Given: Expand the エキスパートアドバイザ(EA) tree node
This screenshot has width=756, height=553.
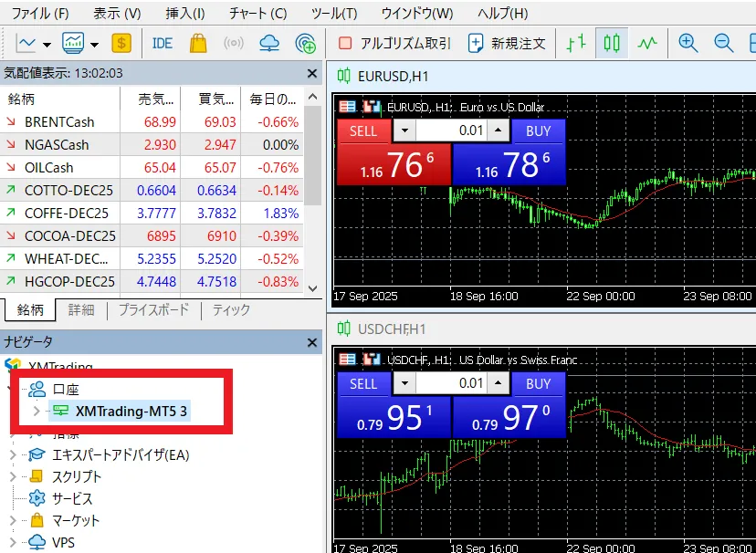Looking at the screenshot, I should (x=13, y=454).
